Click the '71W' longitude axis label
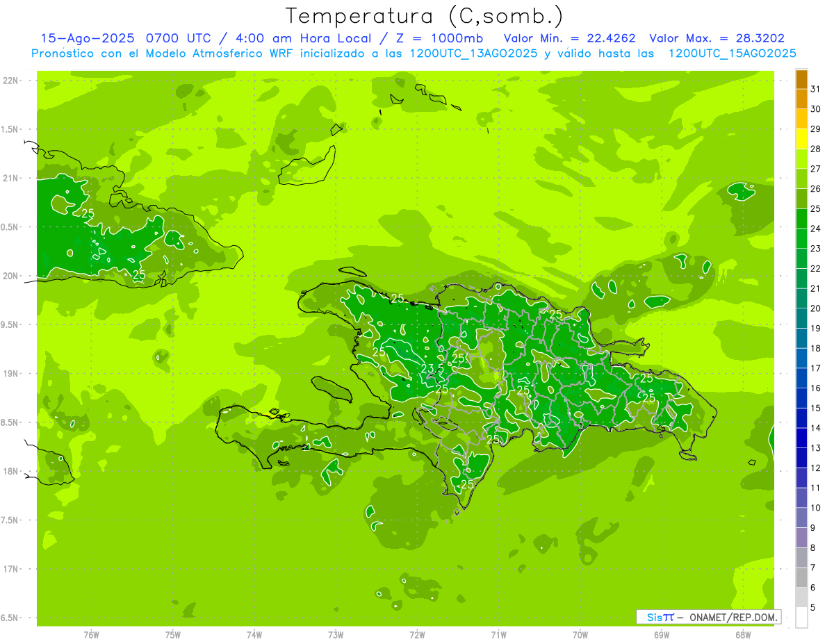This screenshot has width=834, height=644. point(498,635)
